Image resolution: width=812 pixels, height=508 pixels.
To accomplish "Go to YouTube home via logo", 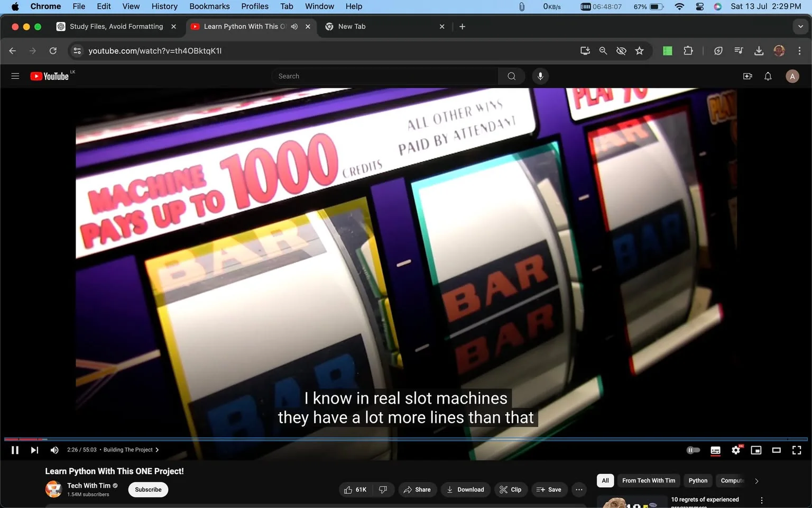I will [x=50, y=76].
